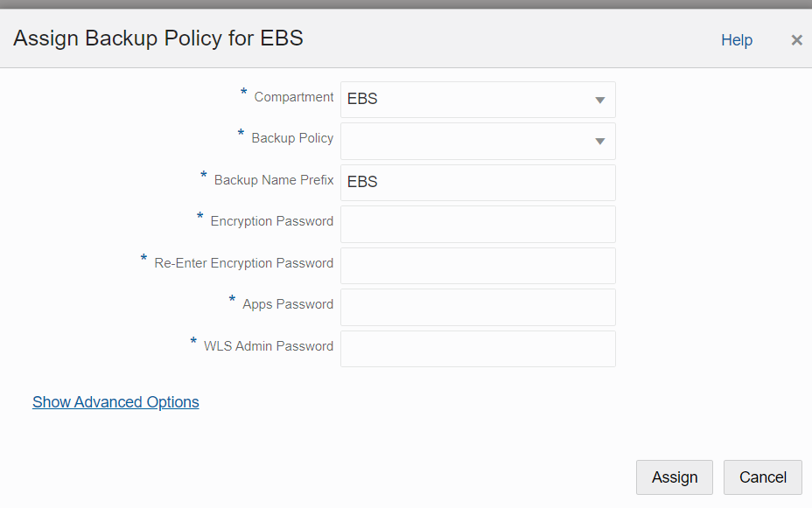Click the WLS Admin Password label
812x508 pixels.
tap(269, 346)
